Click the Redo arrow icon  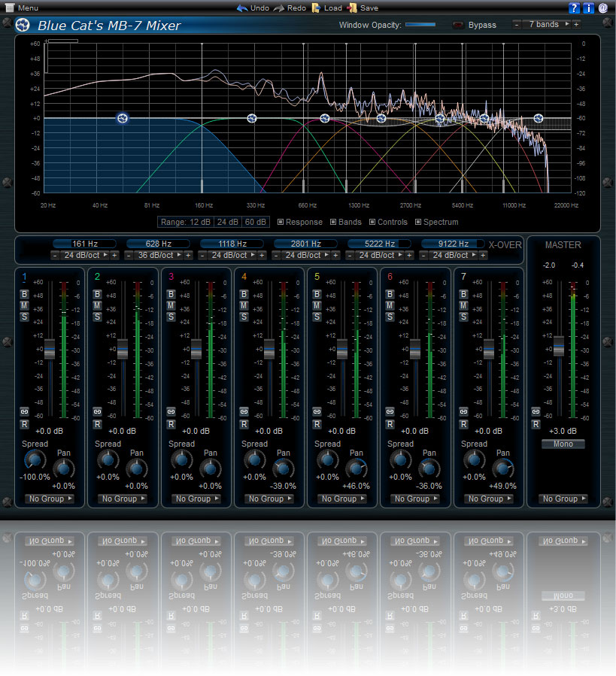pyautogui.click(x=278, y=8)
